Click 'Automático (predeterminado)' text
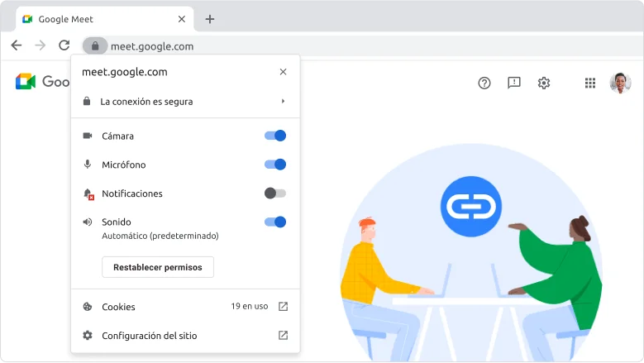 pyautogui.click(x=160, y=236)
